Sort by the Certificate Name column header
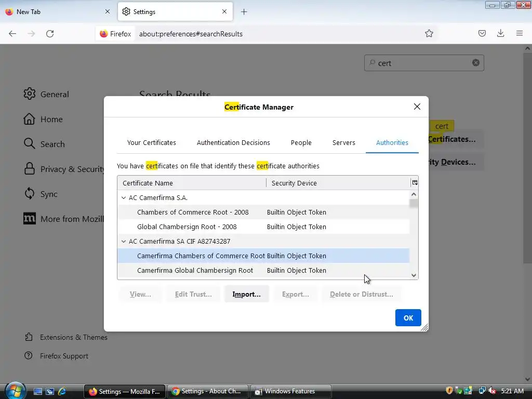532x399 pixels. point(192,183)
